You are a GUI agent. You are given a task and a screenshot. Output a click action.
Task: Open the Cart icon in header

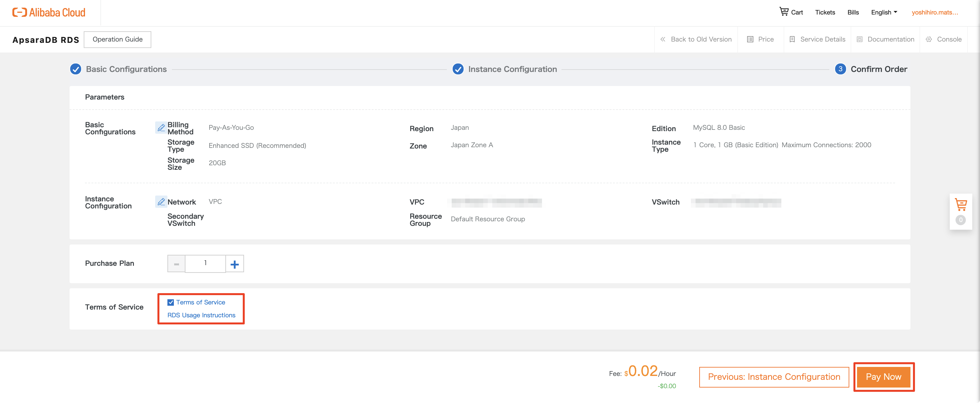[784, 12]
